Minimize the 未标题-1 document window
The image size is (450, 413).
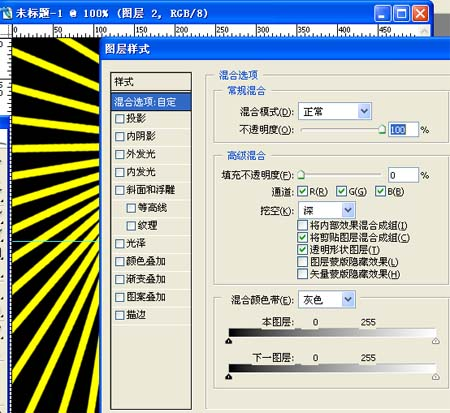(382, 14)
